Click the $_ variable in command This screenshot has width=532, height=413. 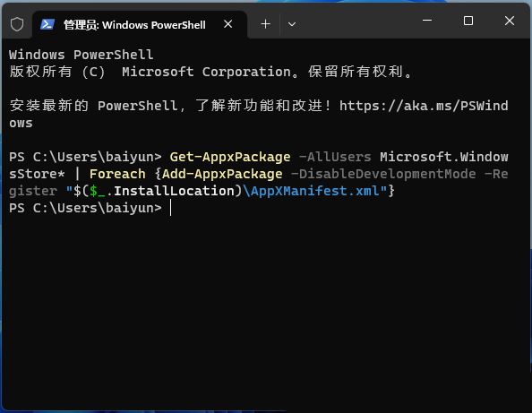pyautogui.click(x=98, y=192)
